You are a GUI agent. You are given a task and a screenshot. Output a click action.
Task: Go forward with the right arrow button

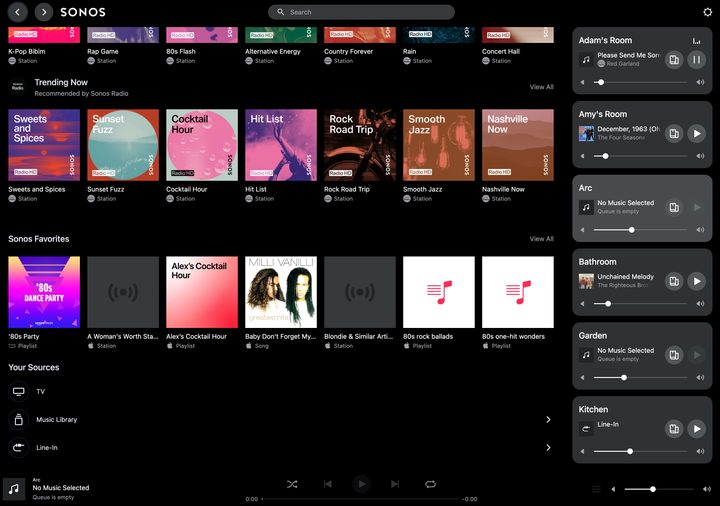44,12
